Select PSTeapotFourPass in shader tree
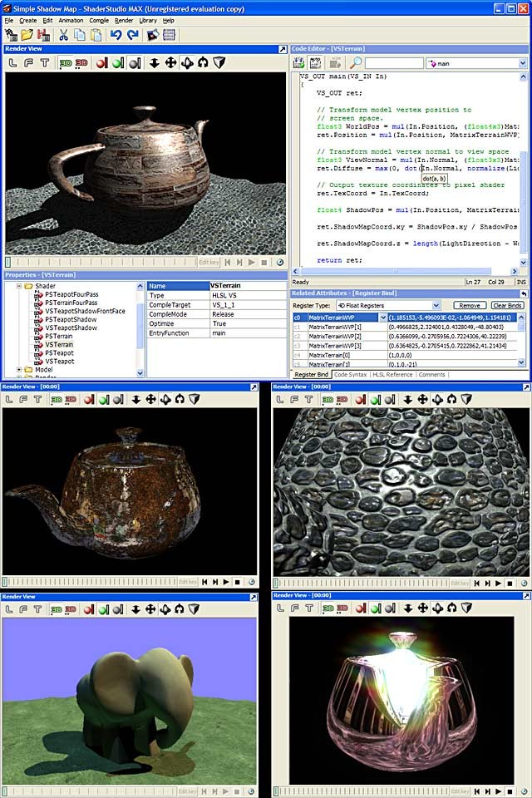 (71, 294)
